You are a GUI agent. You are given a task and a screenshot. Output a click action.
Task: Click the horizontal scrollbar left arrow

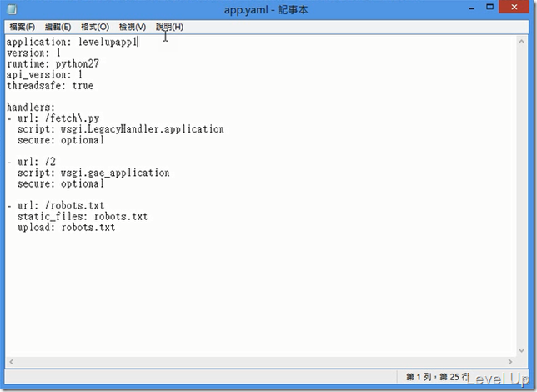pos(12,362)
